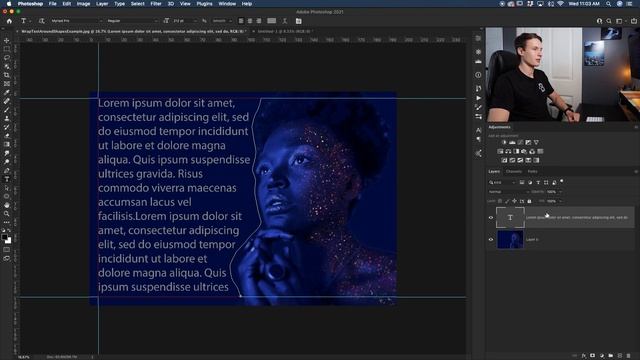Open the Window menu

pos(227,4)
